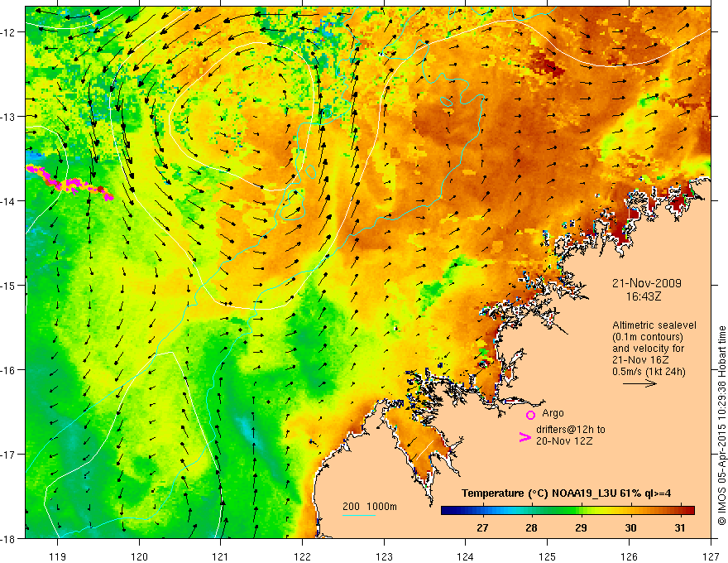Click the 'Altimetric sealevel' legend text

(x=654, y=325)
